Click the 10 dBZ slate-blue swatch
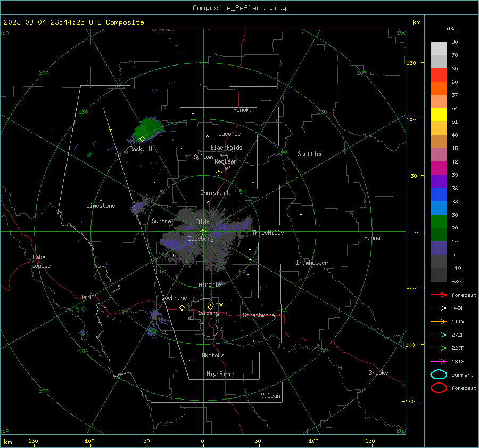The height and width of the screenshot is (448, 479). click(x=439, y=248)
